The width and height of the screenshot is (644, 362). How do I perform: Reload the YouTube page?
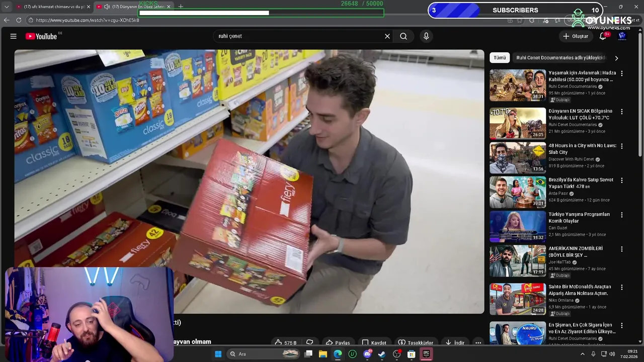19,20
